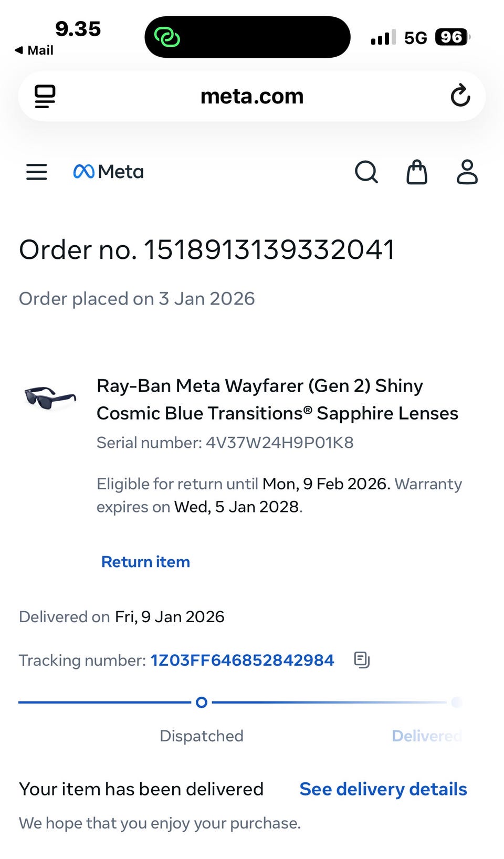Open See delivery details

[383, 789]
